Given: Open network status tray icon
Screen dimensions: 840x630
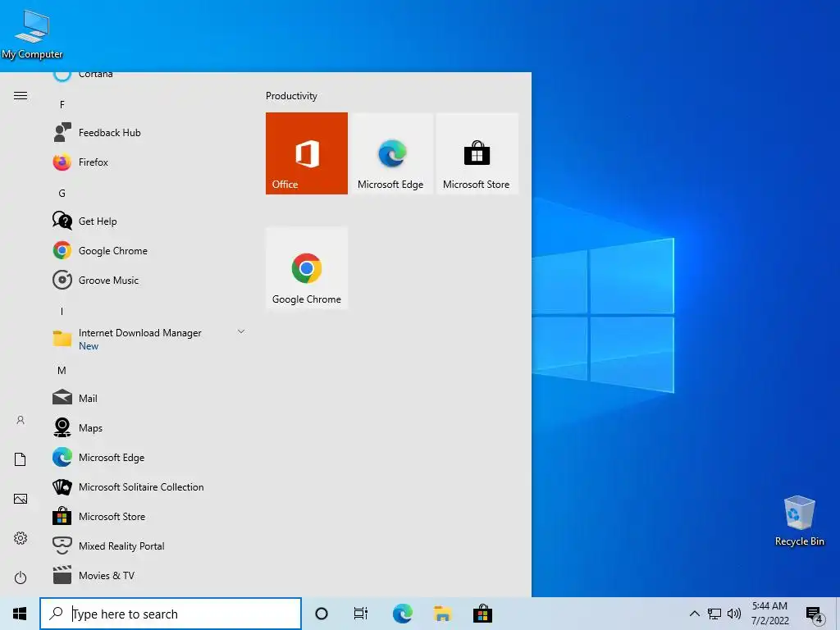Looking at the screenshot, I should click(x=714, y=614).
